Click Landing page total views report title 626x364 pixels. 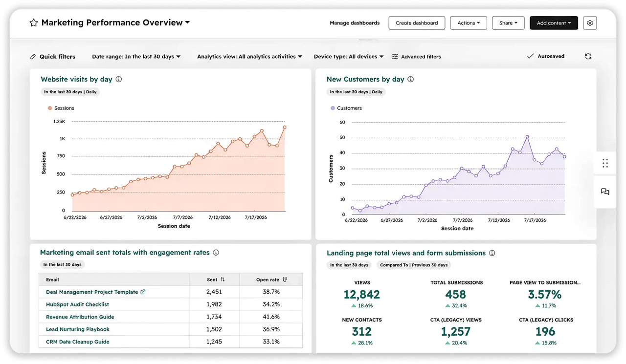coord(406,253)
